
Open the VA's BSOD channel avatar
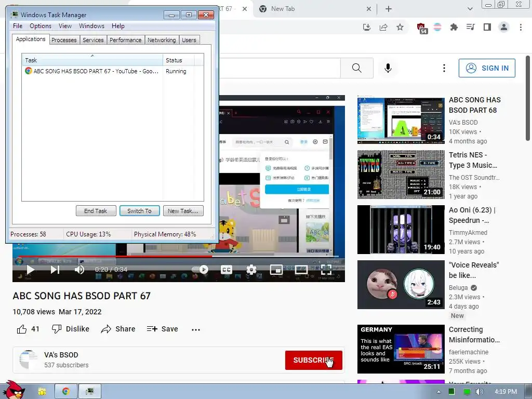coord(29,360)
